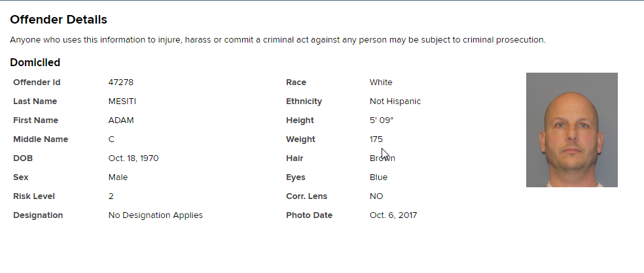This screenshot has height=273, width=644.
Task: Click the Last Name value MESITI
Action: pyautogui.click(x=122, y=101)
